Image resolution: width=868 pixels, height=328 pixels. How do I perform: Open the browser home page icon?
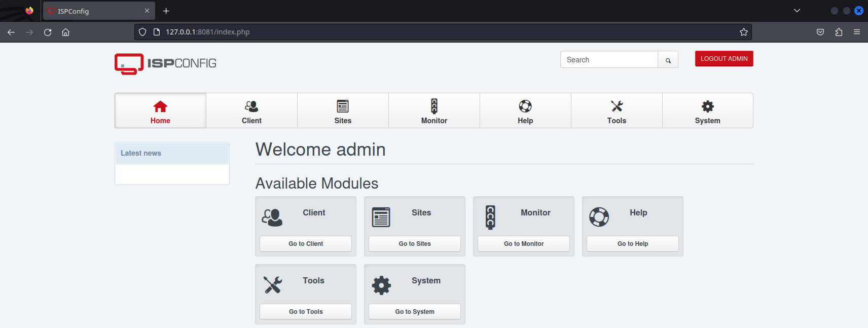point(66,32)
